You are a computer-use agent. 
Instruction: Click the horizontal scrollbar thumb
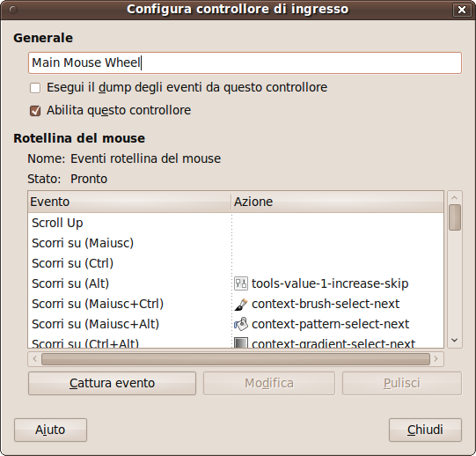(x=236, y=359)
